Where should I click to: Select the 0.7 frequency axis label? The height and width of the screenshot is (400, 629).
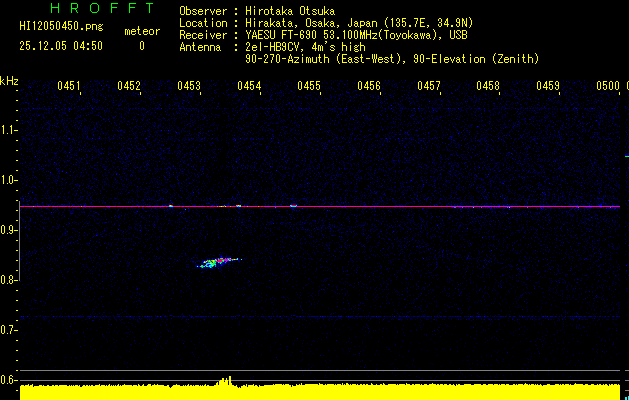click(x=9, y=330)
